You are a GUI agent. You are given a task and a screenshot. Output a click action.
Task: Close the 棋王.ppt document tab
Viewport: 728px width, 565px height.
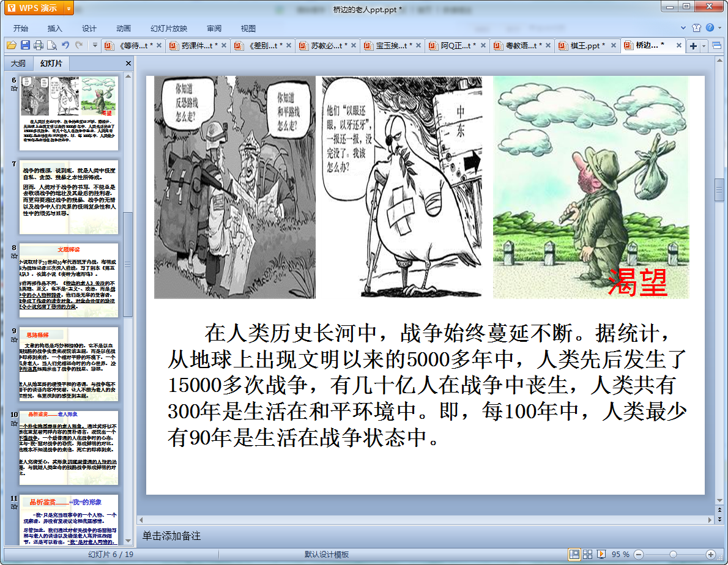point(614,45)
